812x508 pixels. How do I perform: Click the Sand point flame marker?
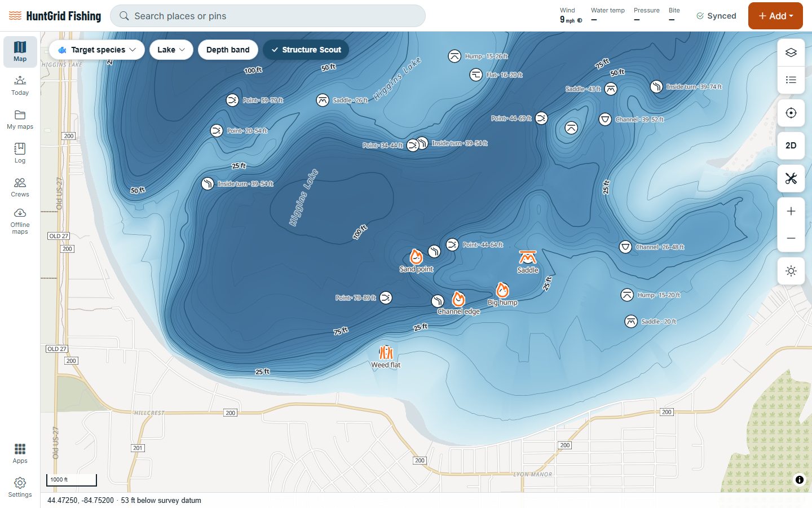pyautogui.click(x=416, y=257)
